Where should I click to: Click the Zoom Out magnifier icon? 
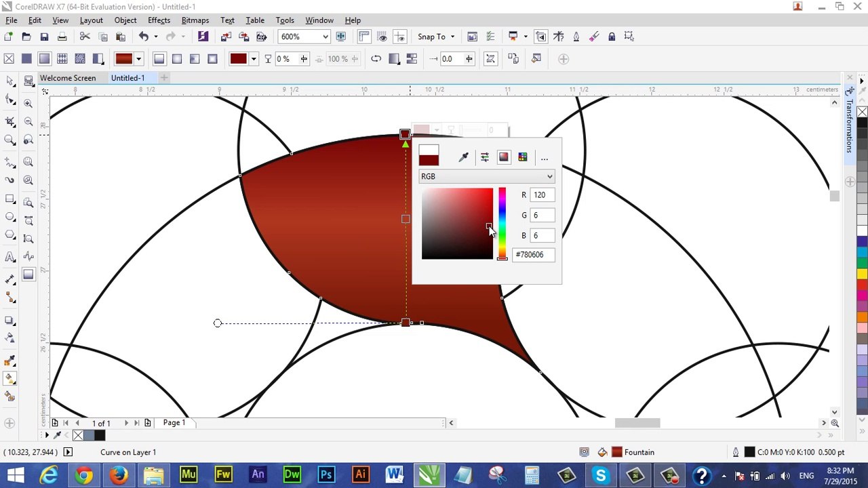point(28,121)
